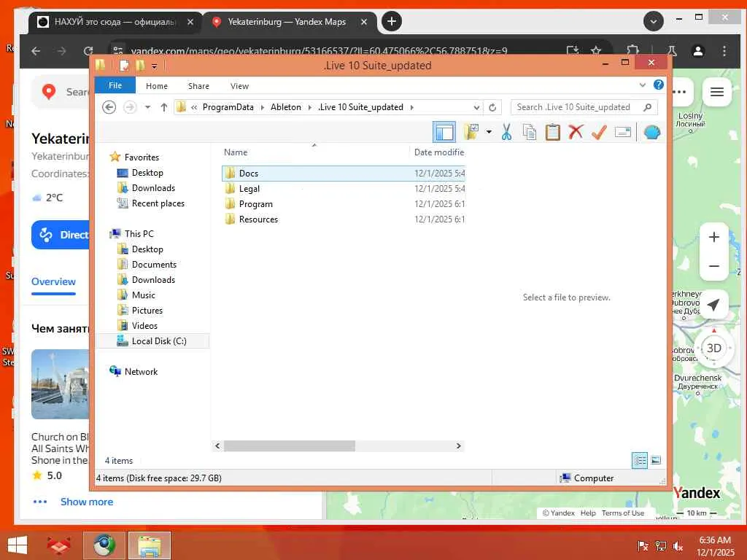Open quick access toolbar customize dropdown
This screenshot has height=560, width=747.
(x=155, y=66)
